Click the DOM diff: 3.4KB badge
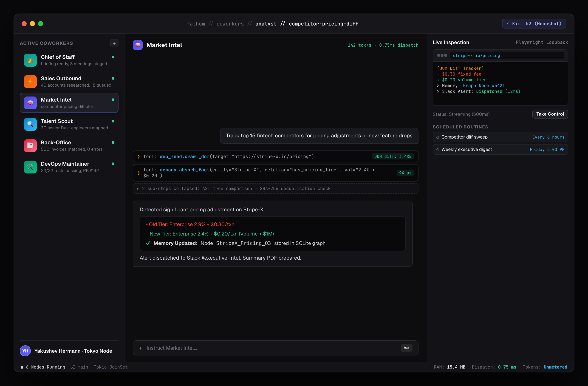 393,156
